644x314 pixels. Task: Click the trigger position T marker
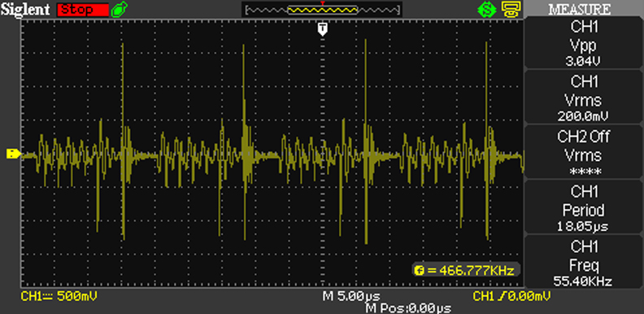pyautogui.click(x=323, y=28)
